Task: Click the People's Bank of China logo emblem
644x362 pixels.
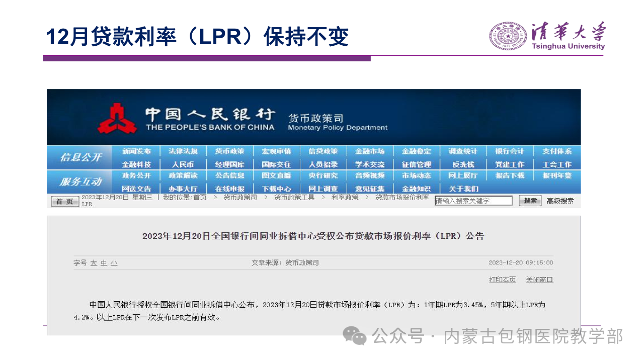Action: tap(117, 119)
